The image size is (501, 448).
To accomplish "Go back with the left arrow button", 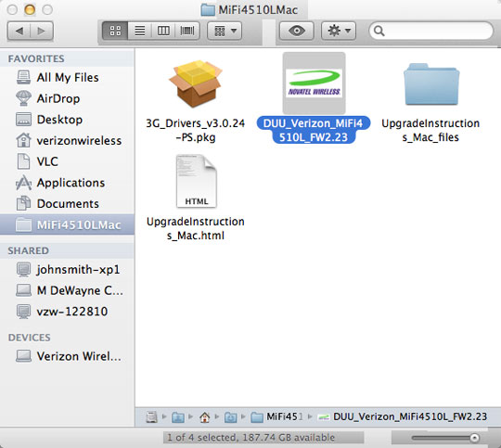I will coord(19,31).
